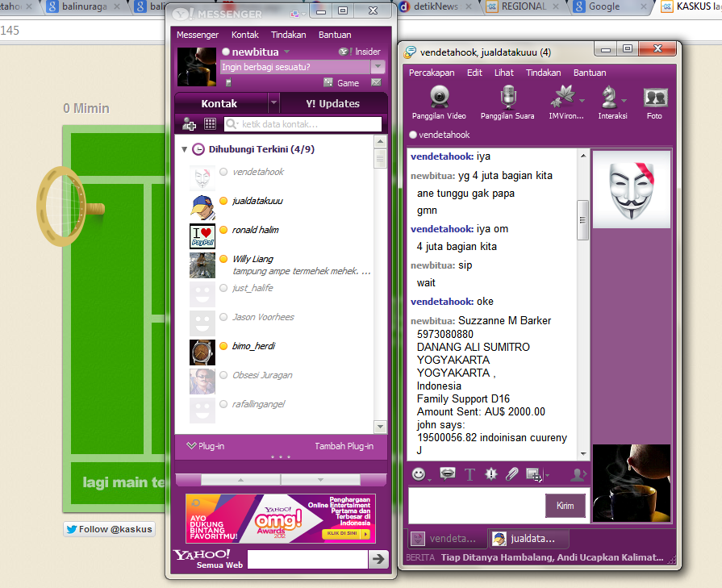Open the Edit menu in chat window

coord(474,73)
